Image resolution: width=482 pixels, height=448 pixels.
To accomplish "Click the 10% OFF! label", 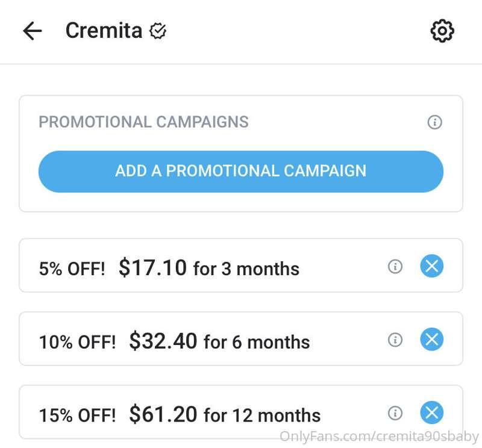I will tap(78, 341).
